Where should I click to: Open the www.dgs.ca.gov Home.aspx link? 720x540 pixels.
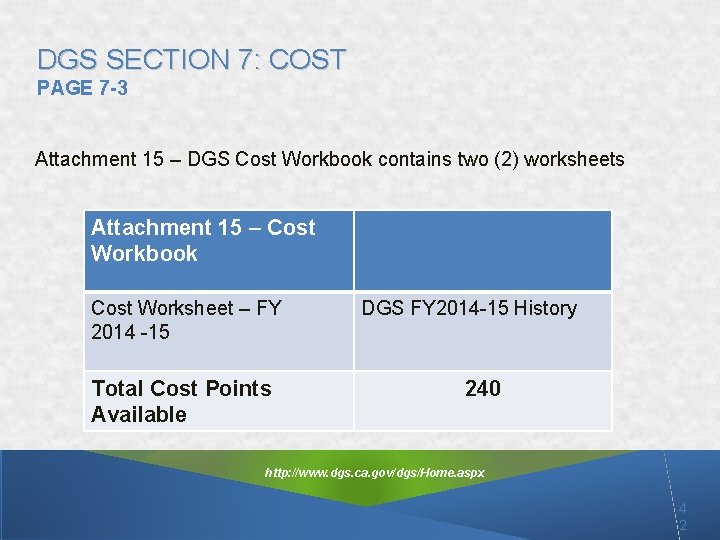point(374,472)
